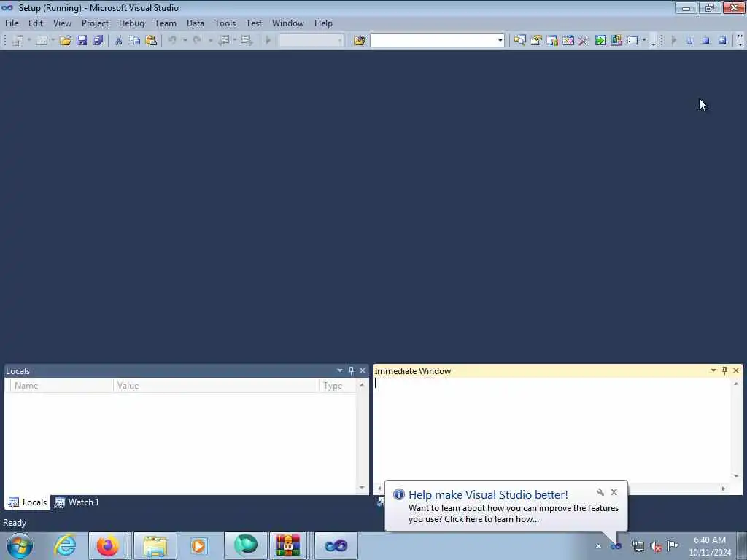Open the Test menu
Screen dimensions: 747x560
[x=254, y=23]
